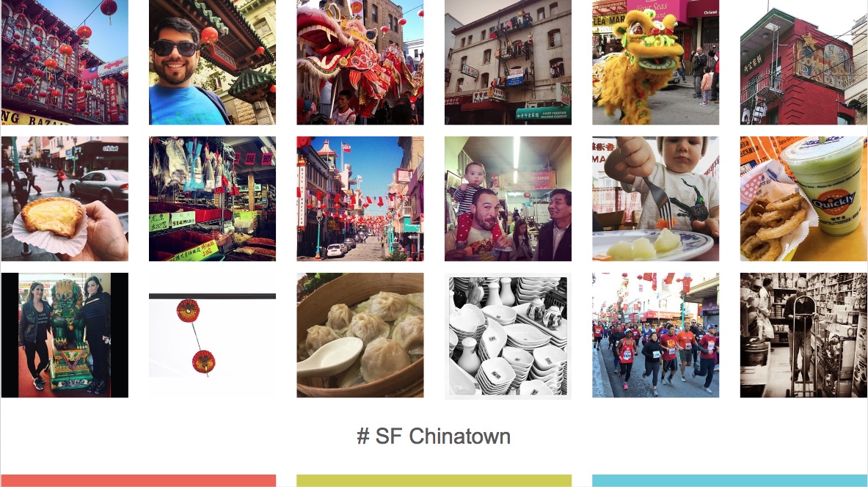
Task: Select the egg tart in hand photo
Action: (65, 199)
